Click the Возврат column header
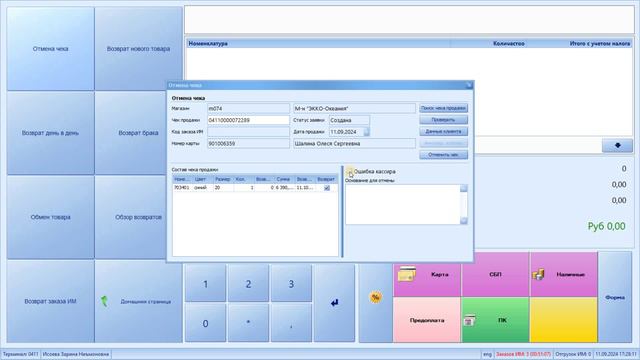Viewport: 640px width, 360px height. point(326,179)
